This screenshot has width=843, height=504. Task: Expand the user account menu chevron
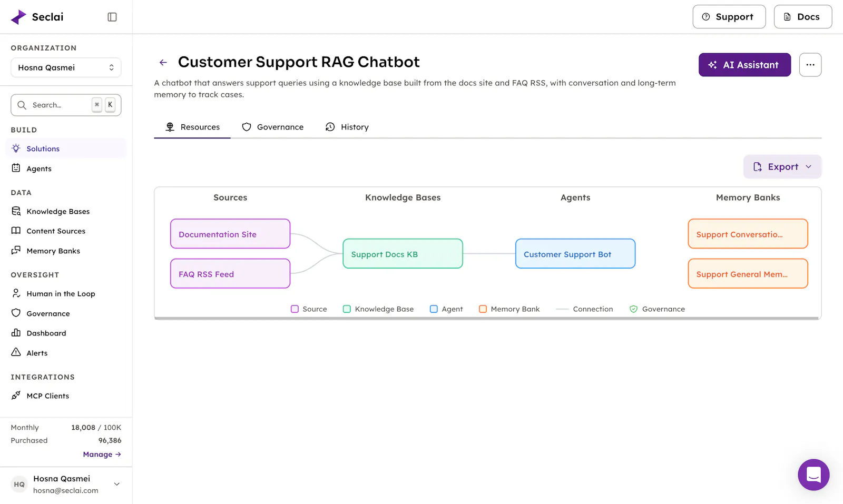pyautogui.click(x=117, y=484)
